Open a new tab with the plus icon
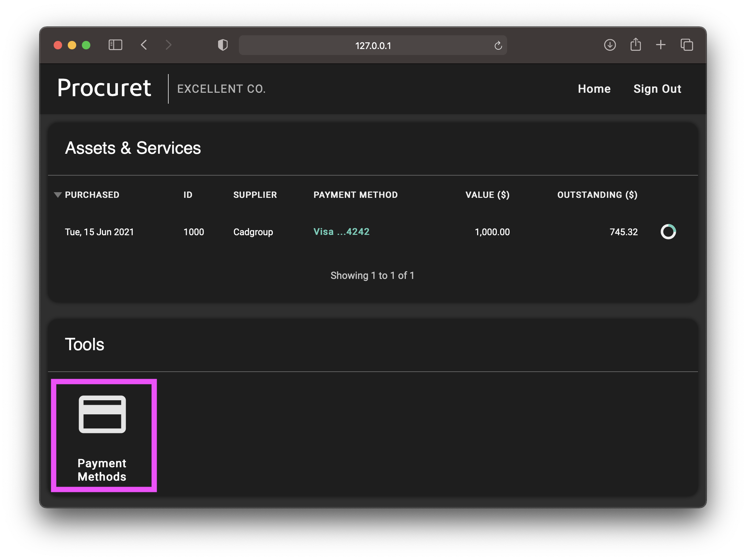Screen dimensions: 746x560 661,45
